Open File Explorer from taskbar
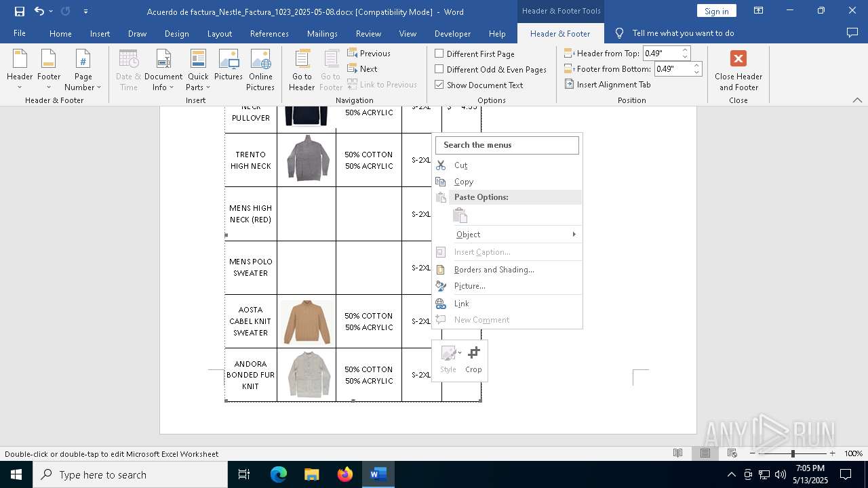Screen dimensions: 868x488 click(312, 474)
